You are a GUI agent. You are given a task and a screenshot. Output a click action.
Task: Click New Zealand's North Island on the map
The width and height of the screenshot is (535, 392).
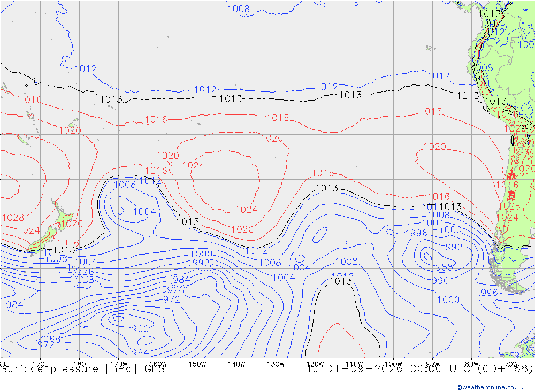point(64,216)
